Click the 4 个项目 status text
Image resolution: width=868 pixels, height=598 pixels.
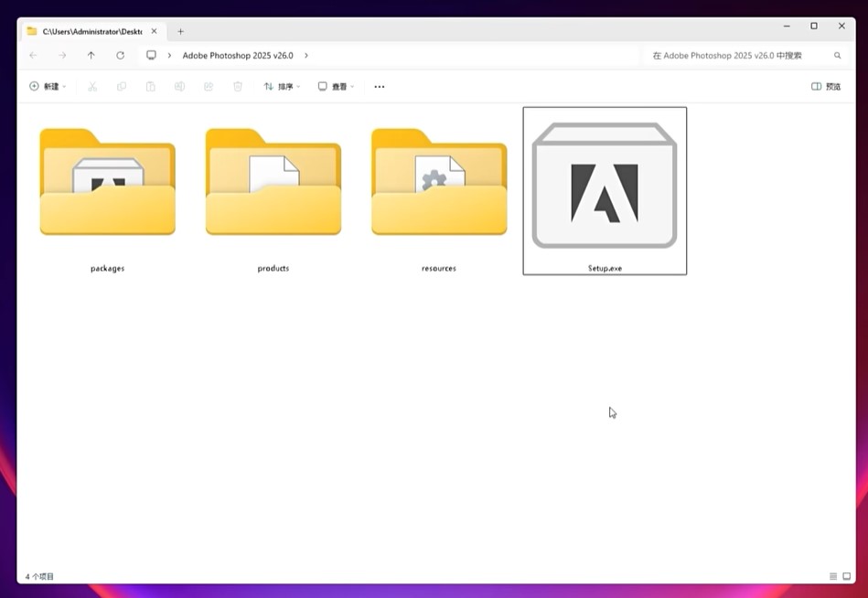[39, 576]
